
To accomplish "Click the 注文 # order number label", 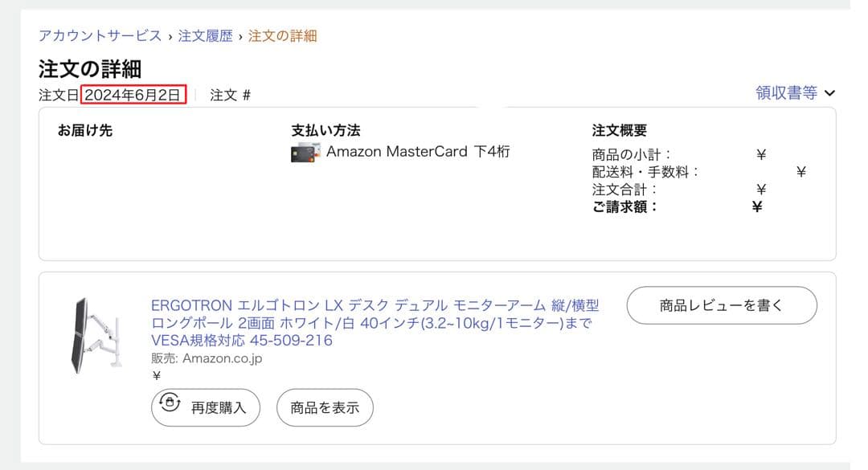I will coord(230,95).
